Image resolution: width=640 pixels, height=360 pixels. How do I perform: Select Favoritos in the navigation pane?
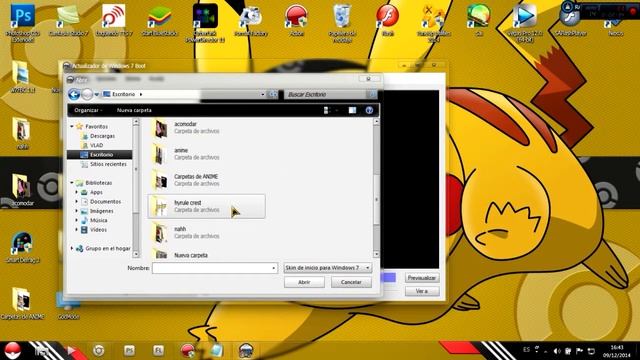pyautogui.click(x=96, y=127)
